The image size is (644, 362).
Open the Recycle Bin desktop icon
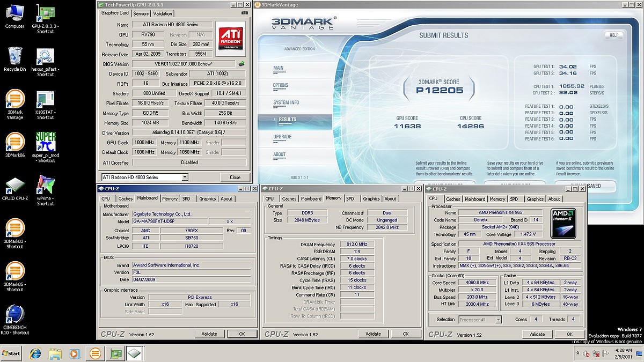[14, 56]
